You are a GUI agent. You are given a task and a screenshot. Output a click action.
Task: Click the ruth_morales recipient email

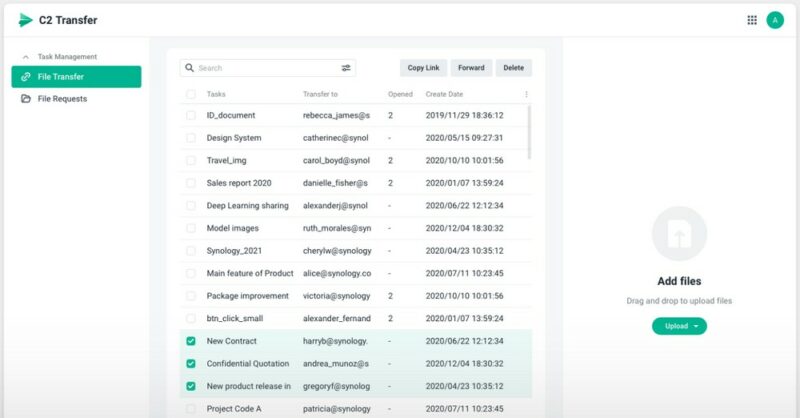pyautogui.click(x=337, y=228)
